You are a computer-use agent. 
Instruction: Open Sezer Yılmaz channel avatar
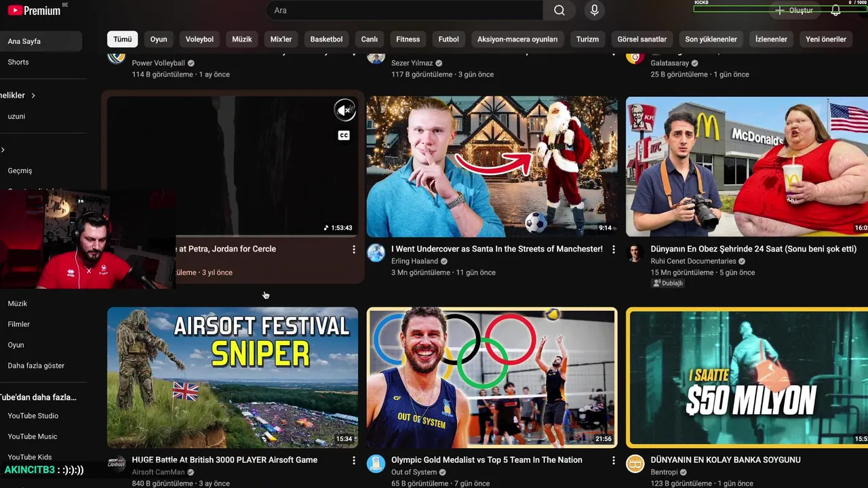click(x=376, y=57)
